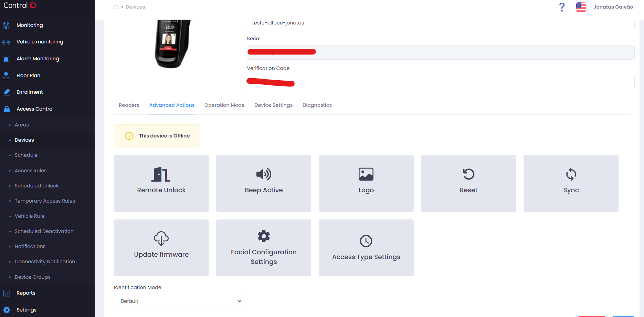Open Scheduled Deactivation in the sidebar

pos(44,231)
